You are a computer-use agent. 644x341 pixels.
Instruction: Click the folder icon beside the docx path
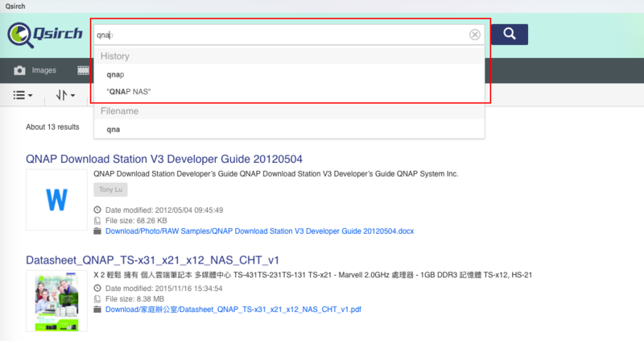[x=97, y=231]
